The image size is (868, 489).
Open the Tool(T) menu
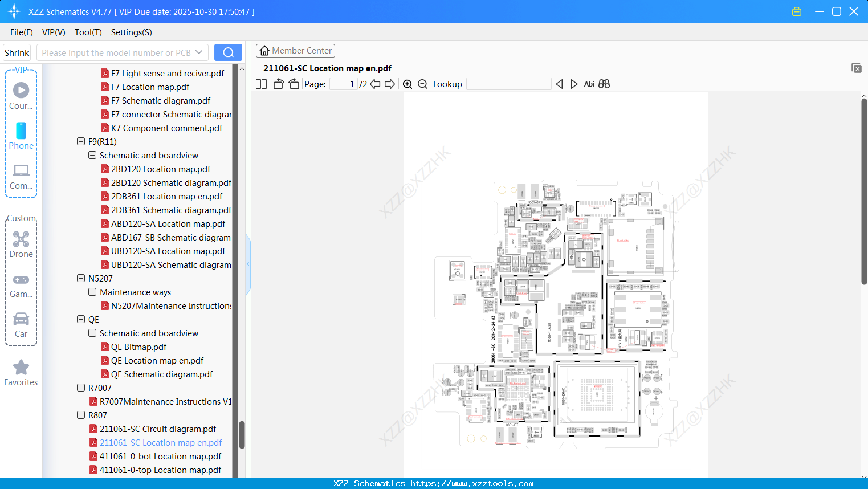click(88, 32)
